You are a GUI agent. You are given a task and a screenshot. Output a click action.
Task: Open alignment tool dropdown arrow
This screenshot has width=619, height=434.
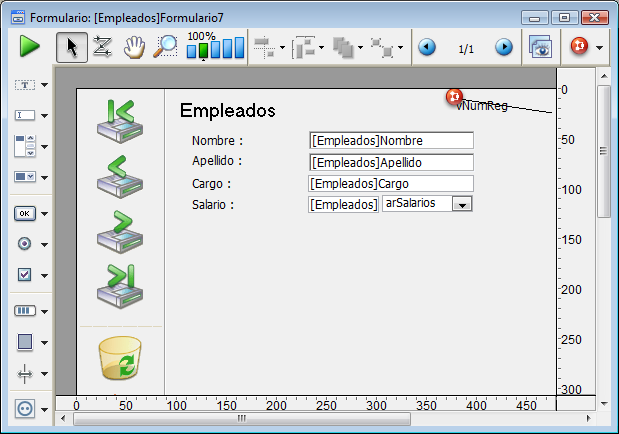point(282,48)
